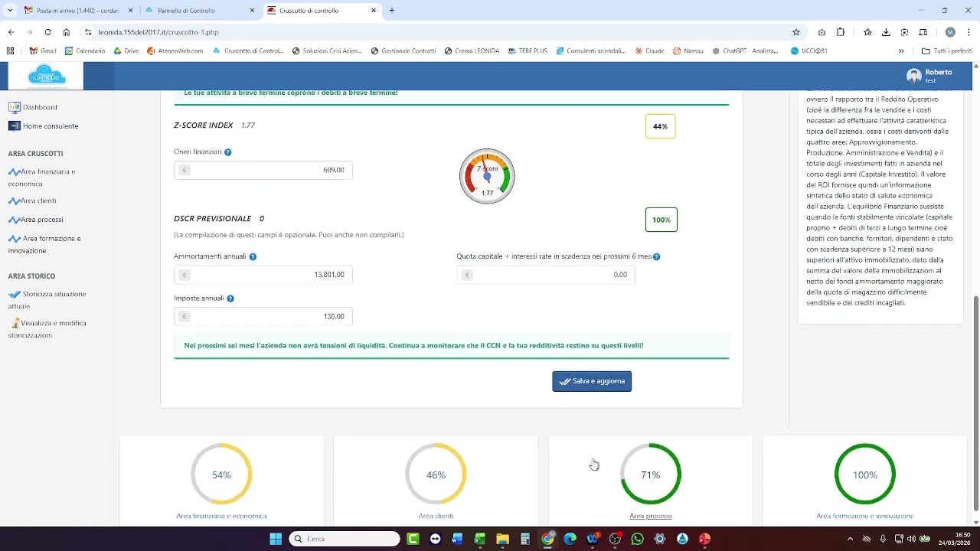Bookmark this page with the star icon

click(x=796, y=32)
